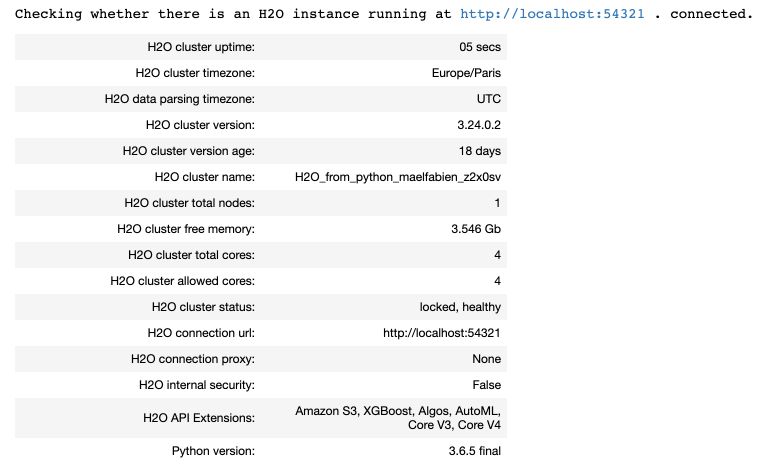
Task: Click cluster name H2O_from_python_maelfabien_z2x0sv
Action: click(x=398, y=177)
